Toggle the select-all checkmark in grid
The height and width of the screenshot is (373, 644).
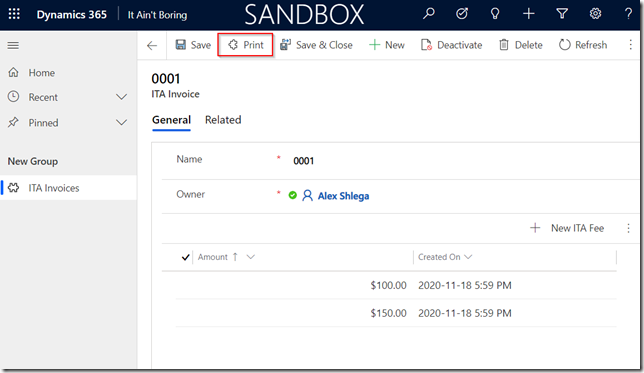pyautogui.click(x=185, y=257)
